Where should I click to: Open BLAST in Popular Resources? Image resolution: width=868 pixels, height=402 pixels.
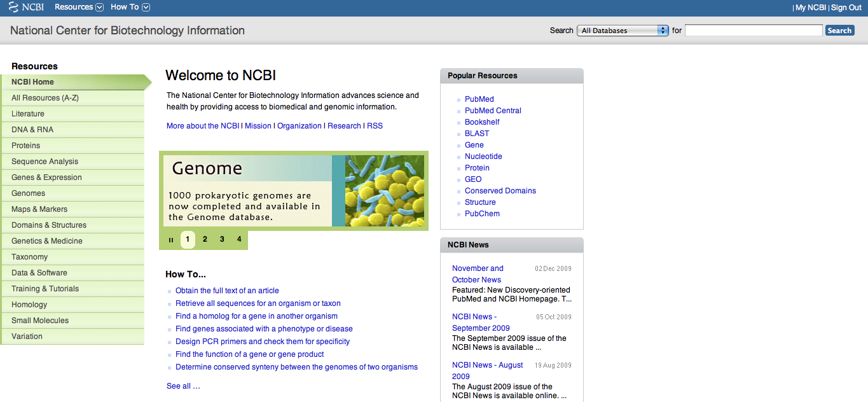(477, 134)
